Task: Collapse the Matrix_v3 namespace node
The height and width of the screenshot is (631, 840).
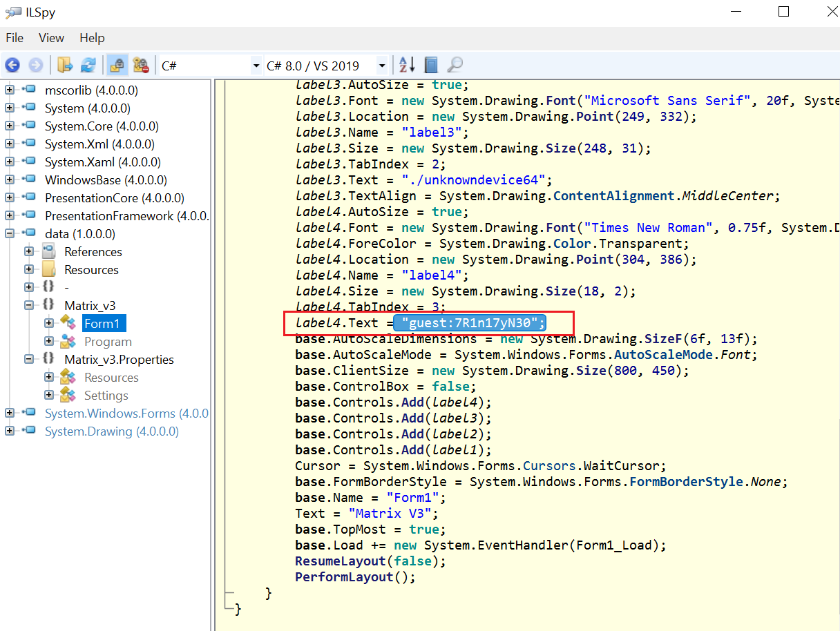Action: click(x=29, y=305)
